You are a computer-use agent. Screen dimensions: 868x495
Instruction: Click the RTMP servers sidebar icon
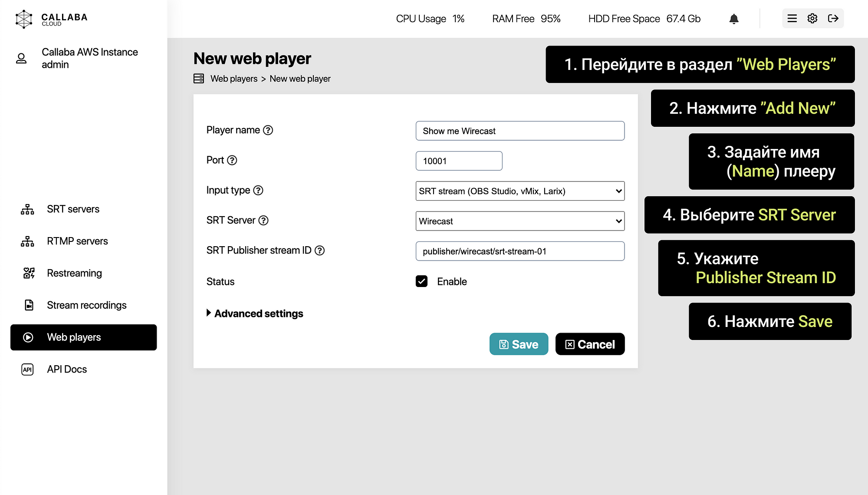coord(27,241)
